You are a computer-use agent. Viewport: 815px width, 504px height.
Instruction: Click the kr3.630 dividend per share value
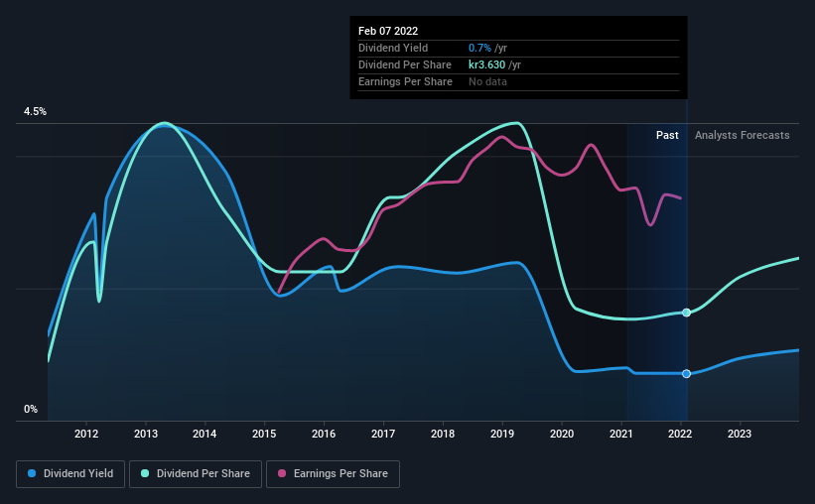[486, 64]
